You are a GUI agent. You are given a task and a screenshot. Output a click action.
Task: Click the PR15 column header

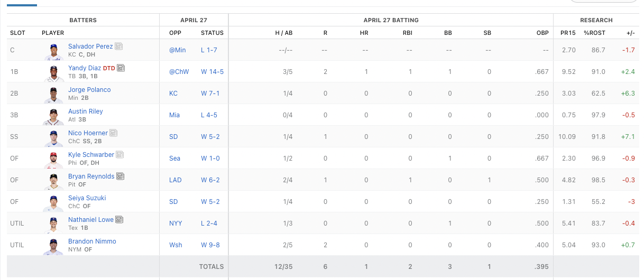[x=568, y=33]
